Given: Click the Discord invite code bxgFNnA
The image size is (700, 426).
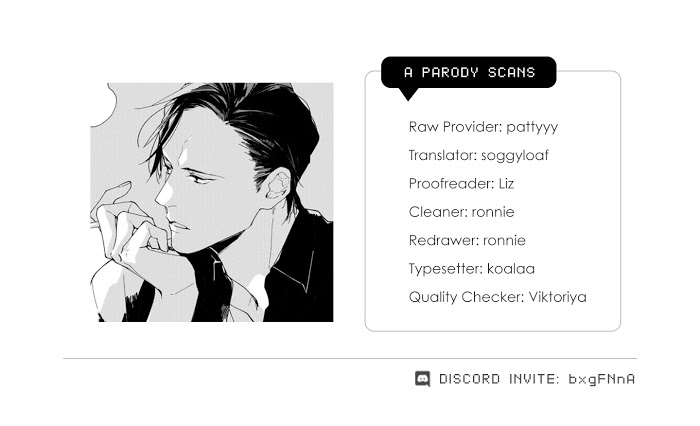Looking at the screenshot, I should click(601, 379).
